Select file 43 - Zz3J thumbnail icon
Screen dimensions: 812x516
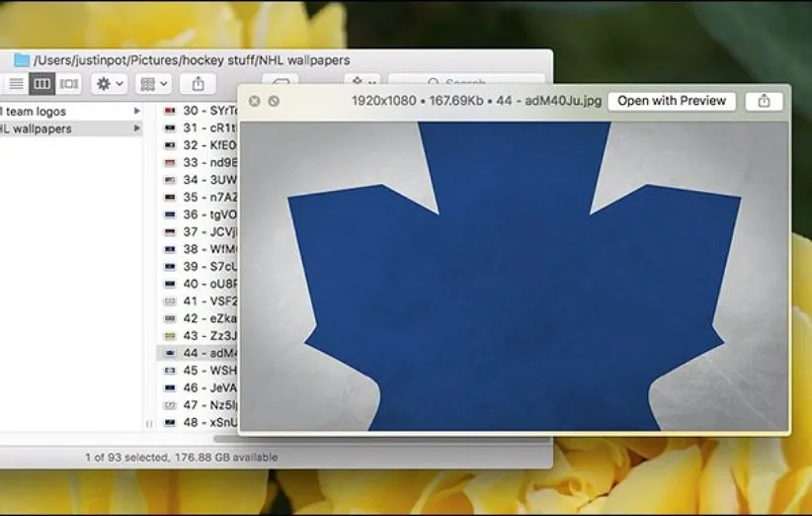click(x=169, y=336)
